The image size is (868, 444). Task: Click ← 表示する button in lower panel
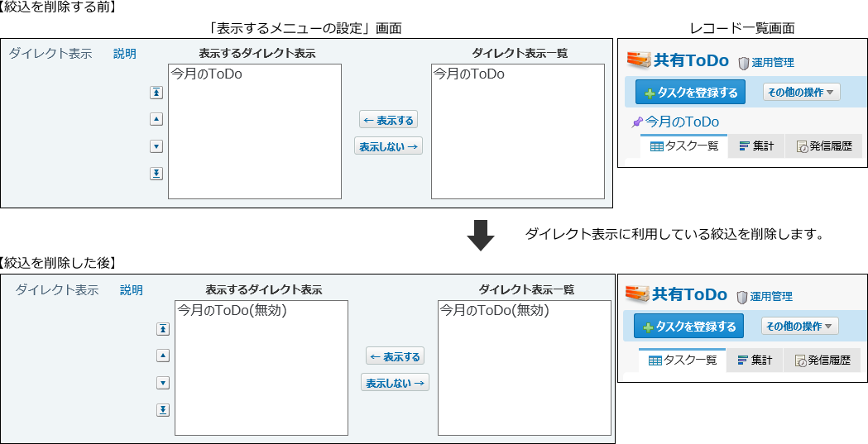click(395, 356)
